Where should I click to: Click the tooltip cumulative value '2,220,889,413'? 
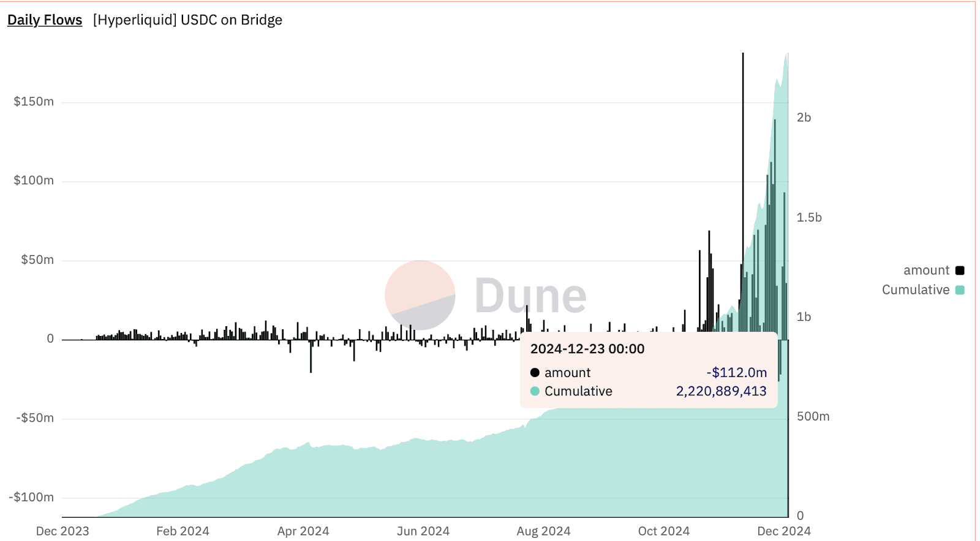[721, 391]
